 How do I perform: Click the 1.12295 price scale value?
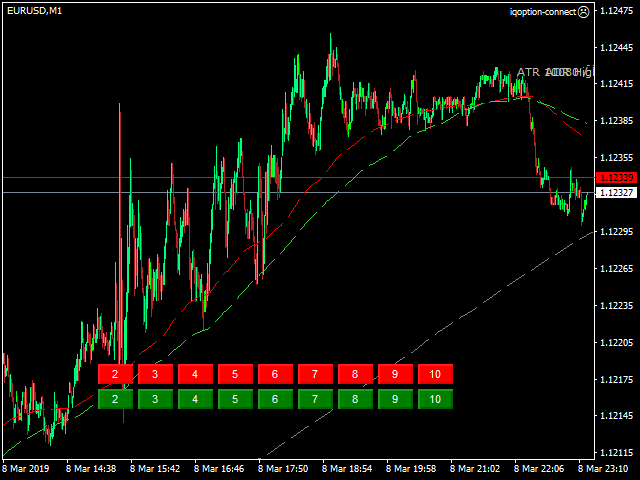pos(617,231)
